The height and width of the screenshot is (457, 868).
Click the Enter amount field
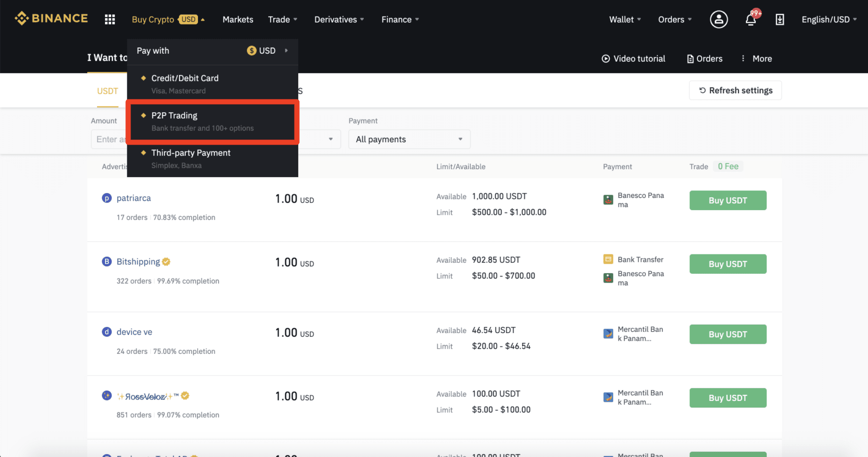tap(109, 139)
